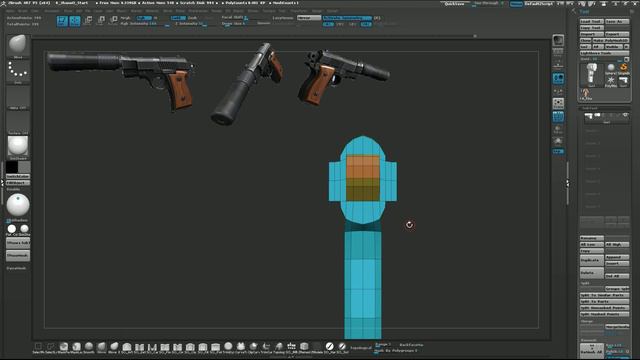Open the Brush menu
The height and width of the screenshot is (360, 640).
23,11
